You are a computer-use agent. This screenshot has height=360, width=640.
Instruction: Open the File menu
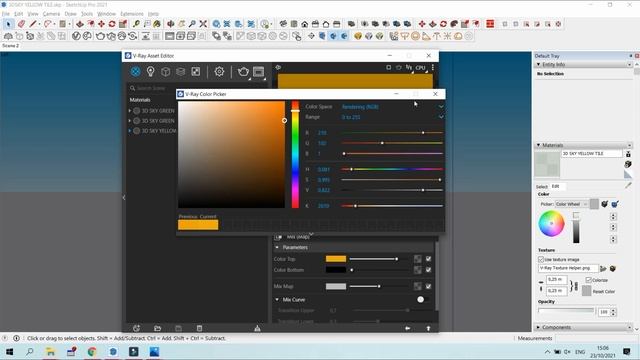(x=5, y=14)
